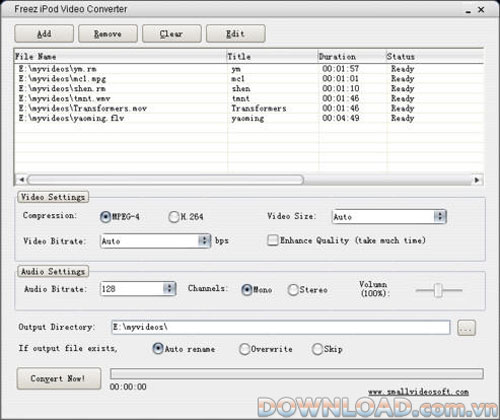Select the E:\myvideos\zhen.rm file row
This screenshot has width=500, height=420.
coord(249,89)
